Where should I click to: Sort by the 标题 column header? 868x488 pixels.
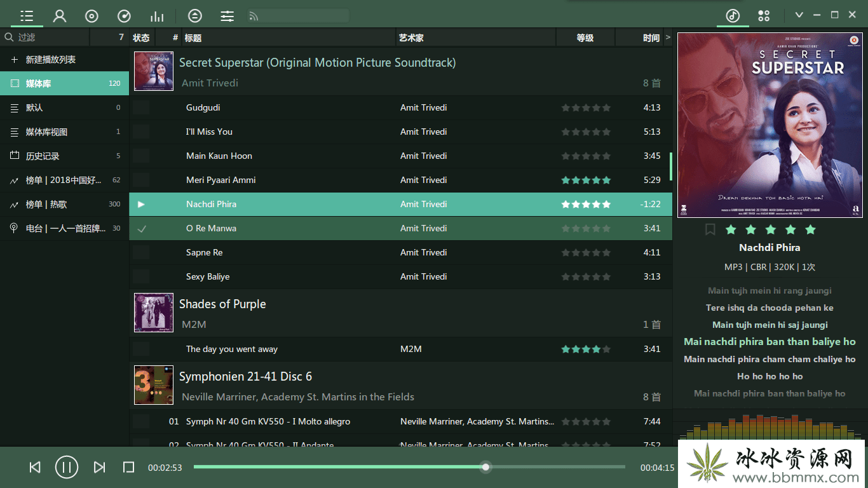click(289, 38)
